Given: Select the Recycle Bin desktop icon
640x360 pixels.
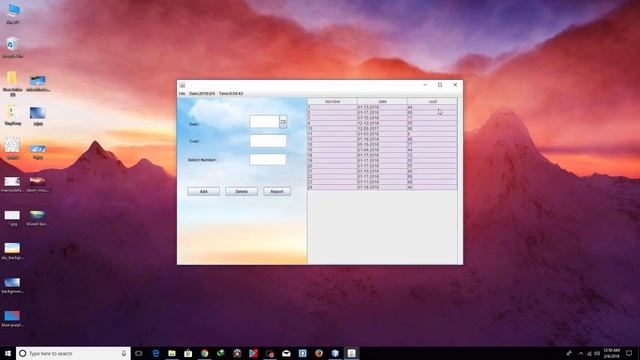Looking at the screenshot, I should (x=13, y=47).
